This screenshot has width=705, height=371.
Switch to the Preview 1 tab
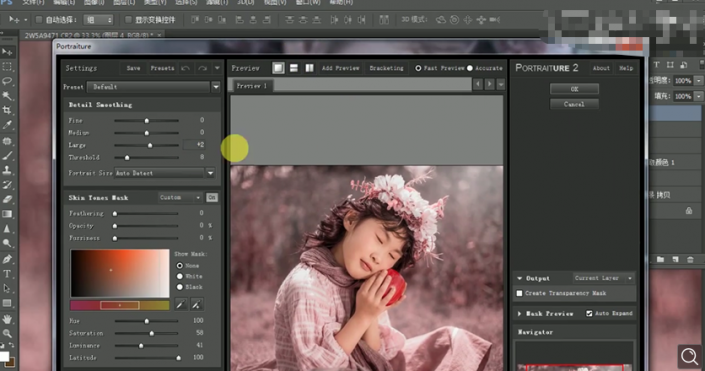pos(251,85)
